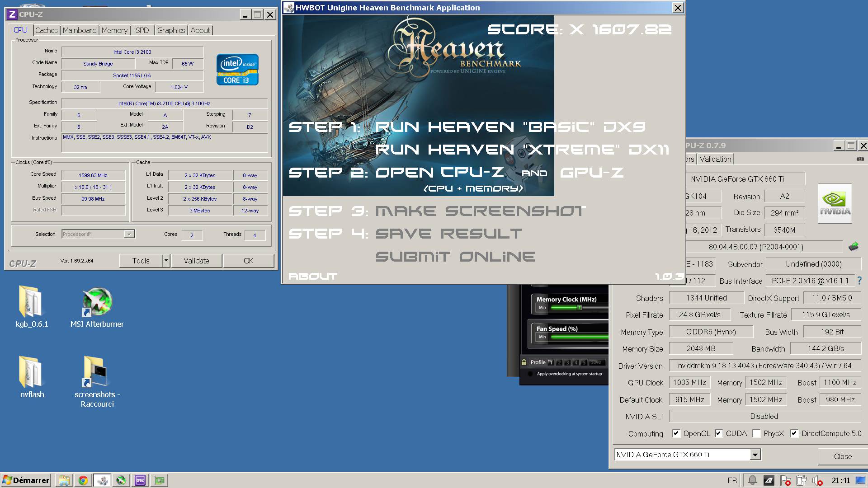Click the Tools button in CPU-Z
The width and height of the screenshot is (868, 488).
click(x=141, y=261)
